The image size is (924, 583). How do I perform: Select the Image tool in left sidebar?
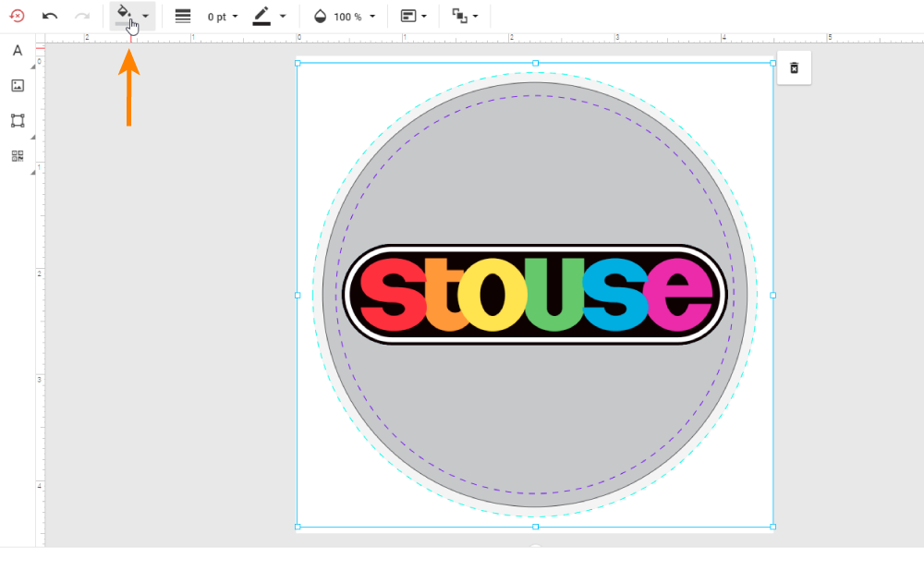click(x=18, y=86)
